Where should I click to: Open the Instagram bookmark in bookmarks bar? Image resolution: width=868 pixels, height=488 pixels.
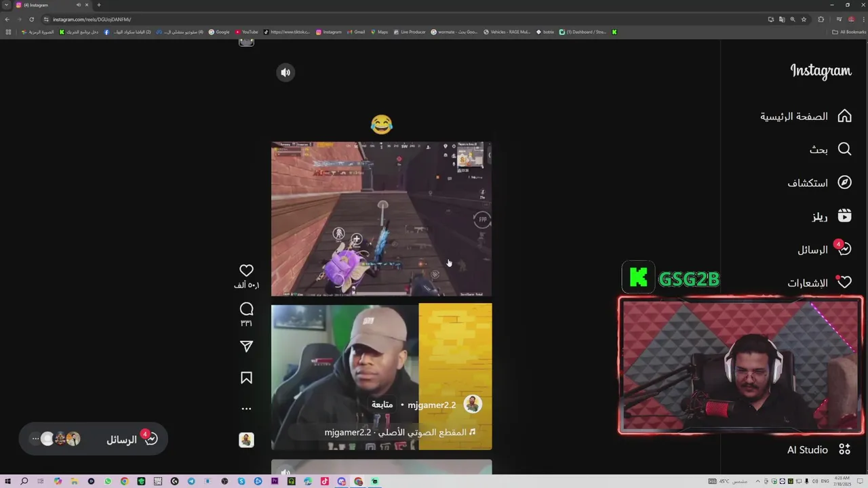point(329,32)
